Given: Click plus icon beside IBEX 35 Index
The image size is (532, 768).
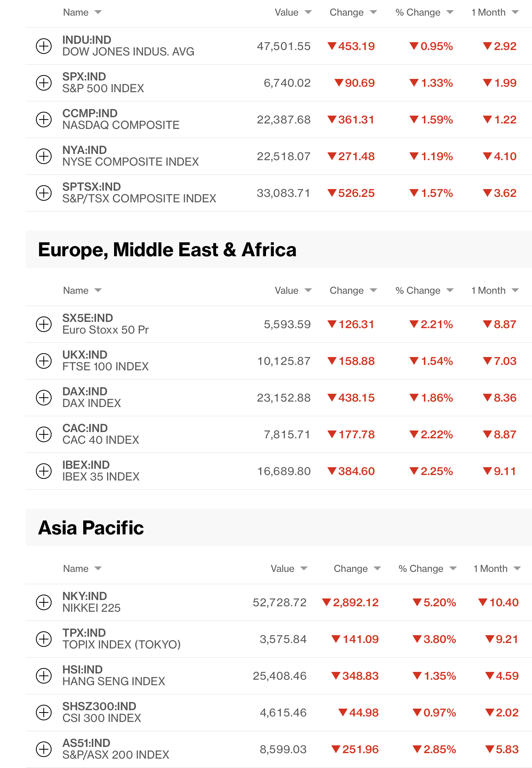Looking at the screenshot, I should (44, 471).
